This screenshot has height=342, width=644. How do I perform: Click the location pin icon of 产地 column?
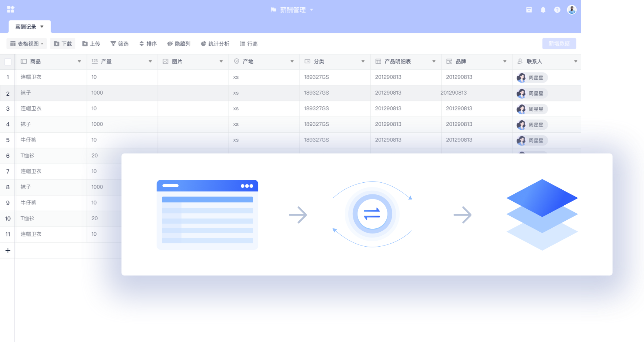tap(237, 61)
